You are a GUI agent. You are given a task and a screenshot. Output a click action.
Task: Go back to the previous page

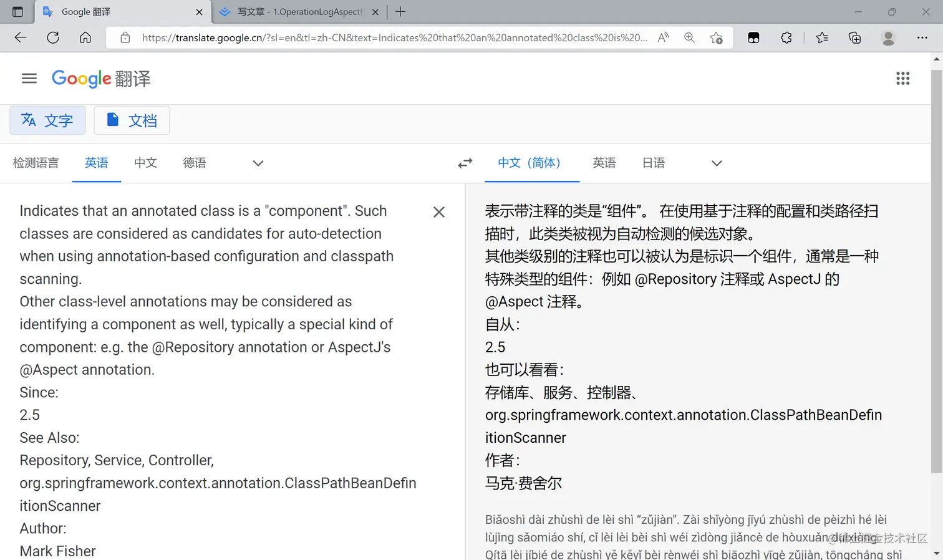21,37
